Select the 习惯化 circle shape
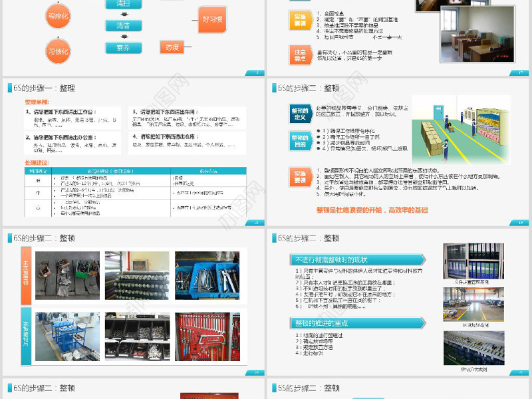The image size is (532, 399). pos(59,49)
